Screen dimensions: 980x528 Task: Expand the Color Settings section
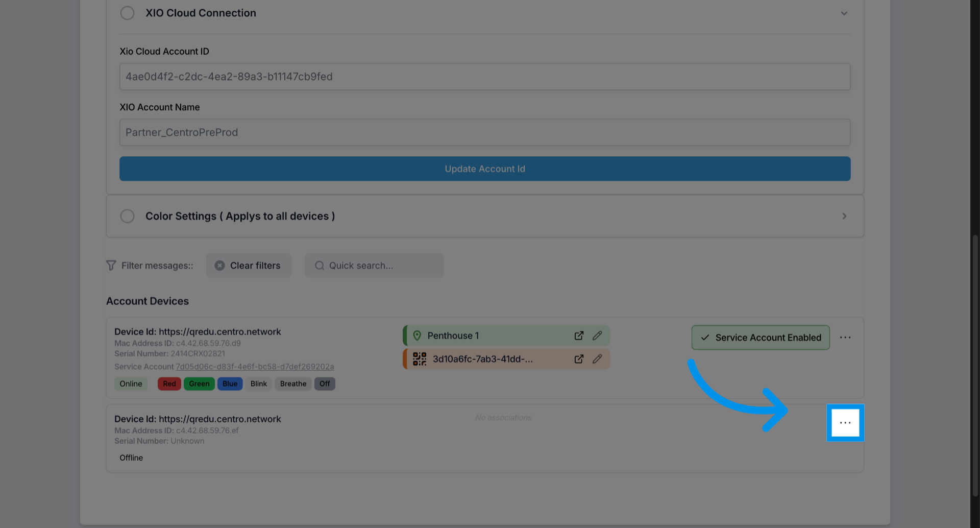tap(844, 216)
